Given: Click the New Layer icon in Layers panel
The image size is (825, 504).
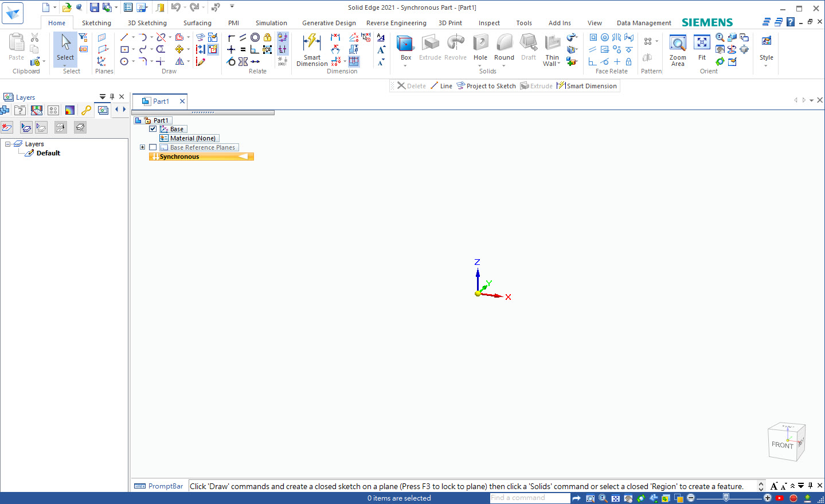Looking at the screenshot, I should click(7, 127).
